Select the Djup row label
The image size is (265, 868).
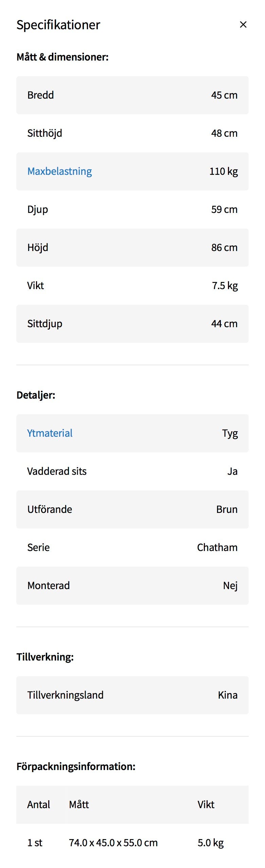37,209
